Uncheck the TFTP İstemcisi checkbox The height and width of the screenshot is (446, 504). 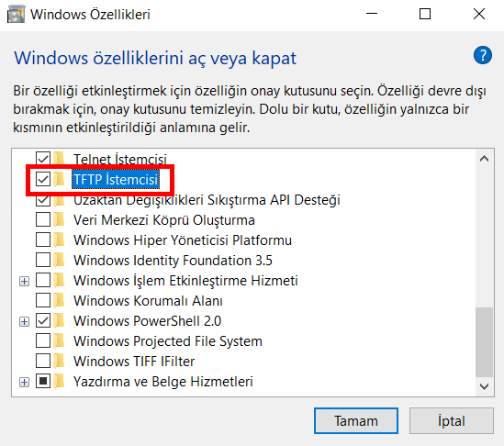[43, 179]
